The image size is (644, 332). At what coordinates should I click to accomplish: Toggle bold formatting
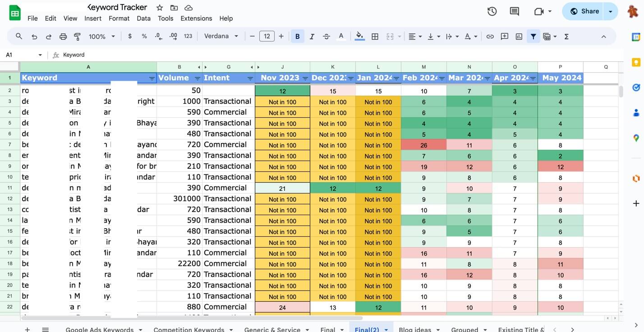pyautogui.click(x=297, y=37)
